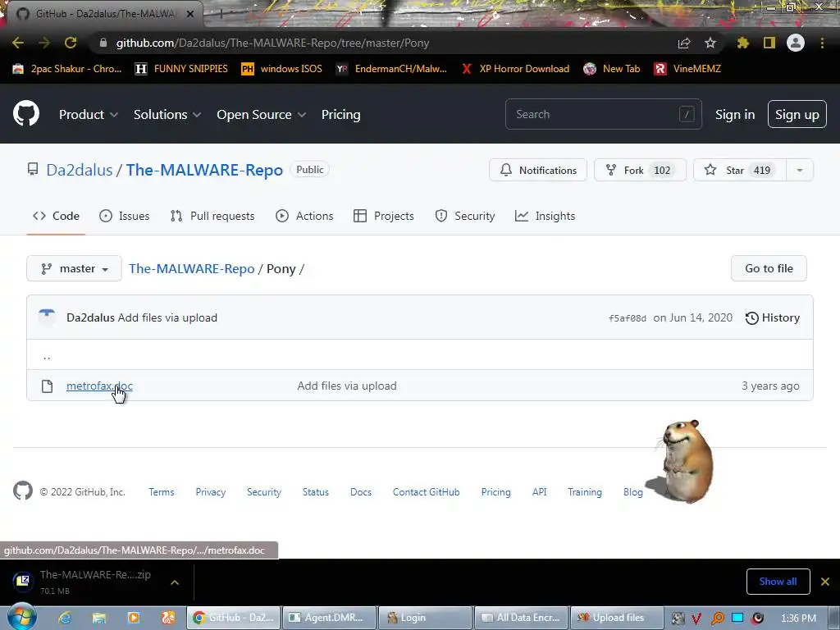Open Windows Explorer folder taskbar icon

pyautogui.click(x=99, y=618)
